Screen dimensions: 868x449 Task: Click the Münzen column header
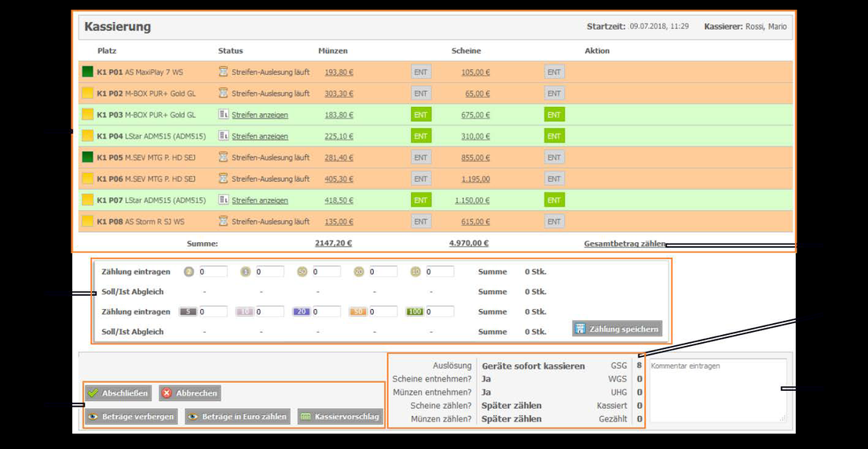333,51
